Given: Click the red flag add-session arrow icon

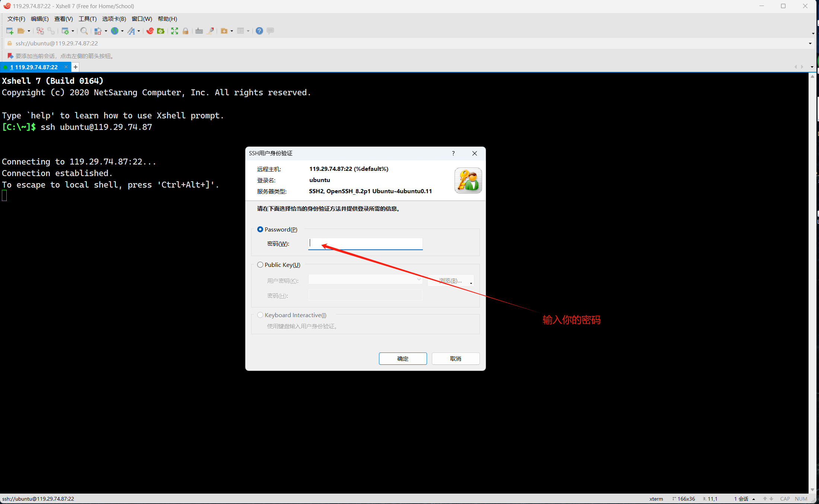Looking at the screenshot, I should pos(10,56).
